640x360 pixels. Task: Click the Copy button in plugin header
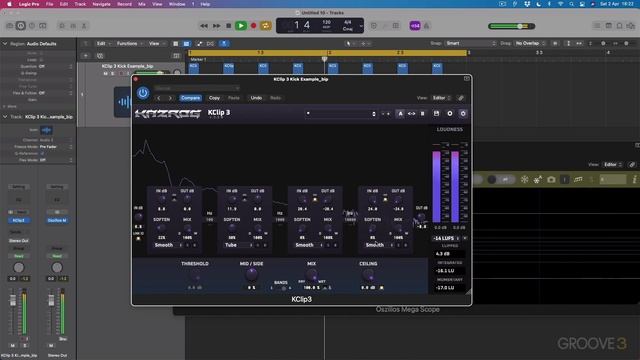pyautogui.click(x=214, y=98)
